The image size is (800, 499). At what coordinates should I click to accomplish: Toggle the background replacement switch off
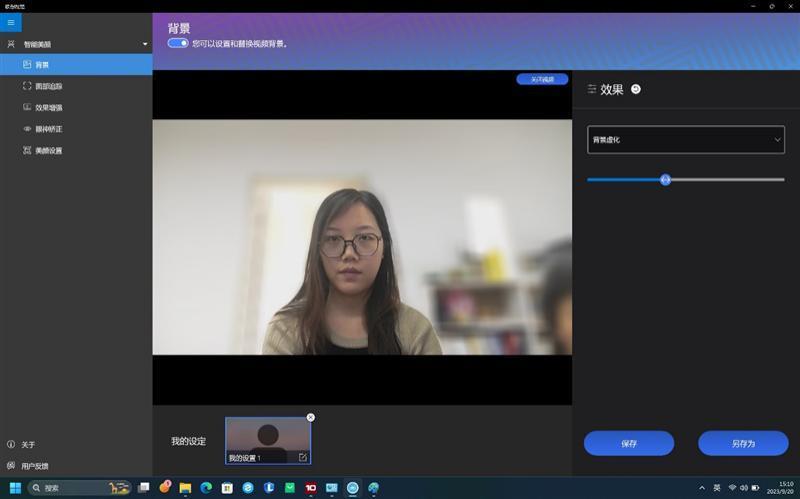click(178, 43)
